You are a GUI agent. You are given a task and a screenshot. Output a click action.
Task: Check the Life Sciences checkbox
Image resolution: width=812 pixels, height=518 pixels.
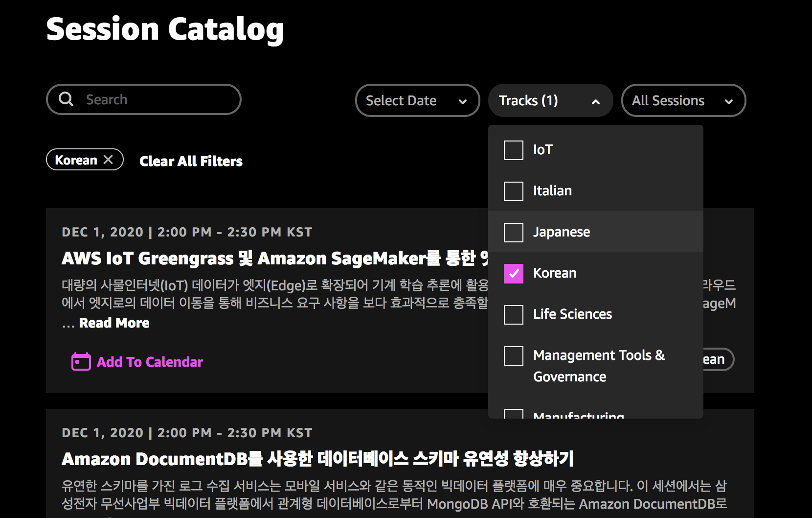514,314
